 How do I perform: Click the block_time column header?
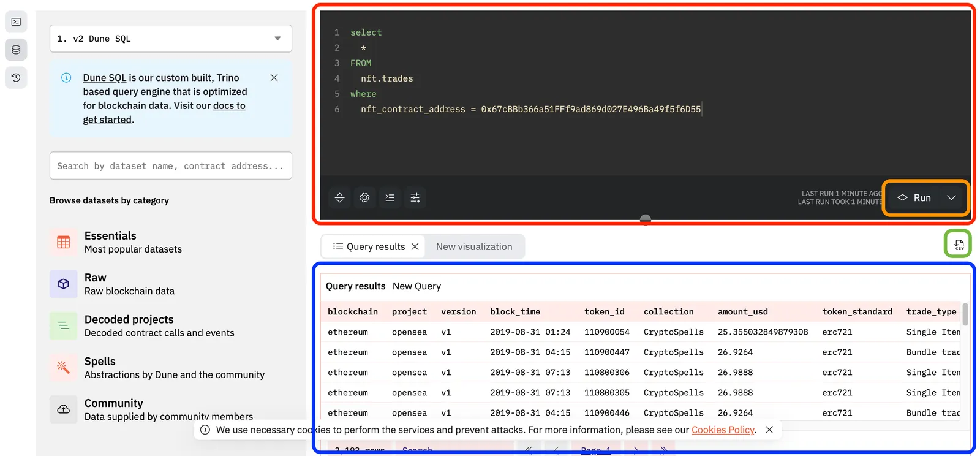[515, 311]
